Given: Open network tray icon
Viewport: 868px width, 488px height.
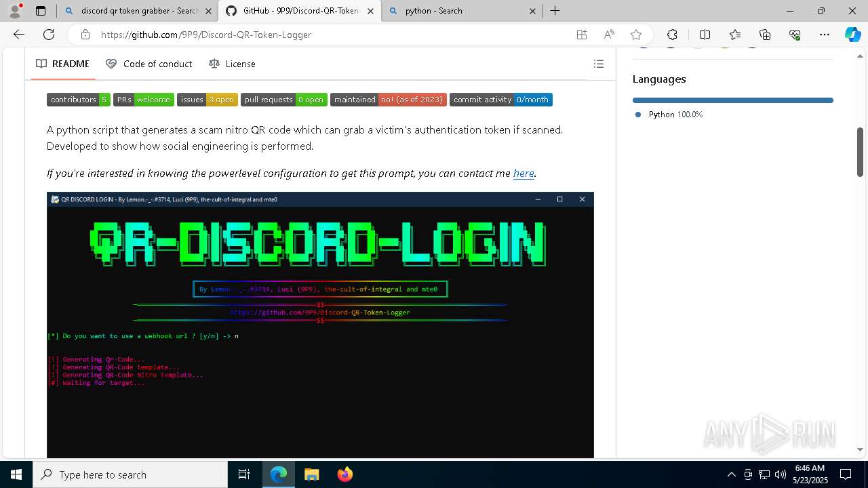Looking at the screenshot, I should 764,474.
